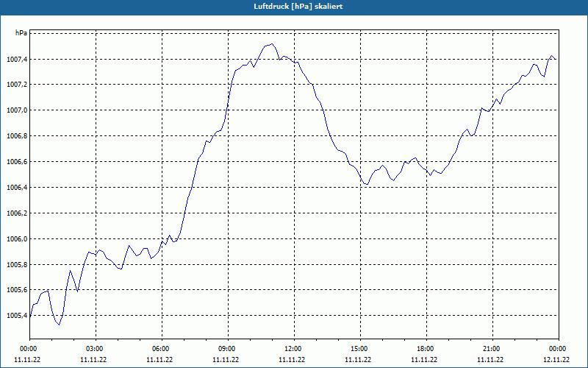
Task: Click the 11.11.22 date under 06:00
Action: [x=159, y=359]
